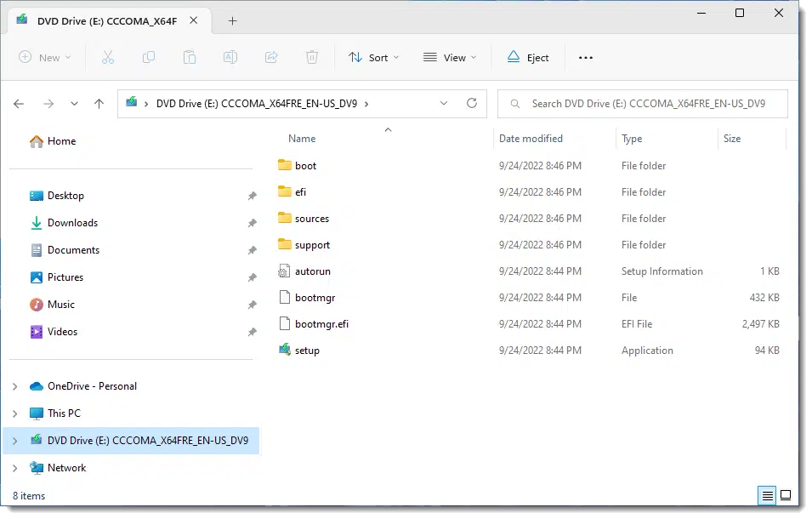Minimize the File Explorer window
The image size is (812, 519).
tap(701, 13)
